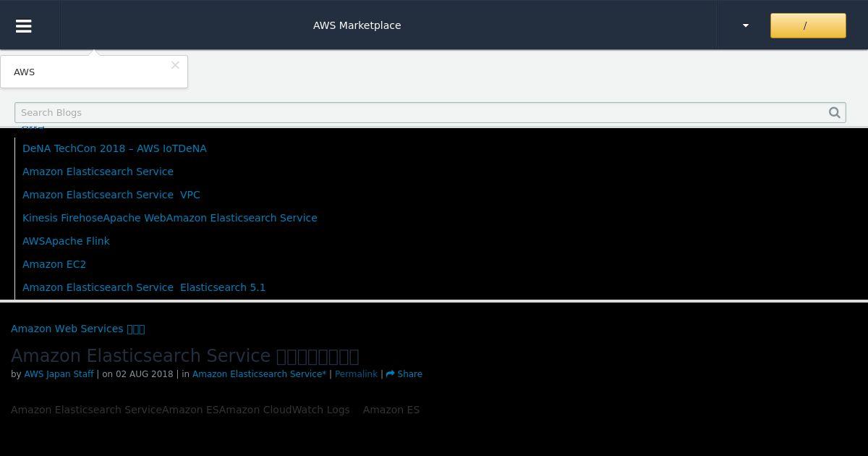Go to Amazon Web Services blog home

pos(77,329)
